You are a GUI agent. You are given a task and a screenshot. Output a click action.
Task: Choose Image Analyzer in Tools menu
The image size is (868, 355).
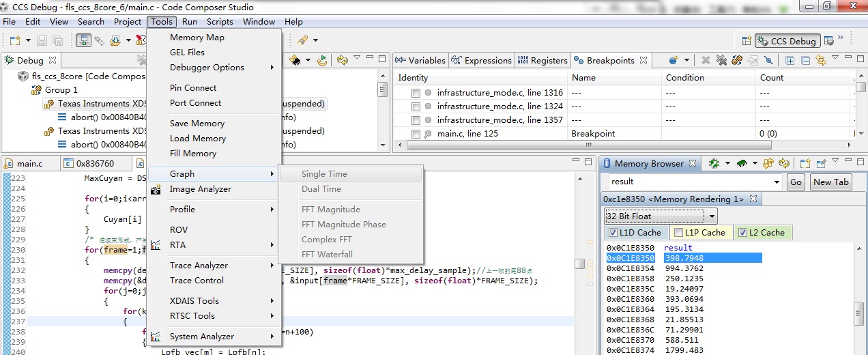coord(201,189)
